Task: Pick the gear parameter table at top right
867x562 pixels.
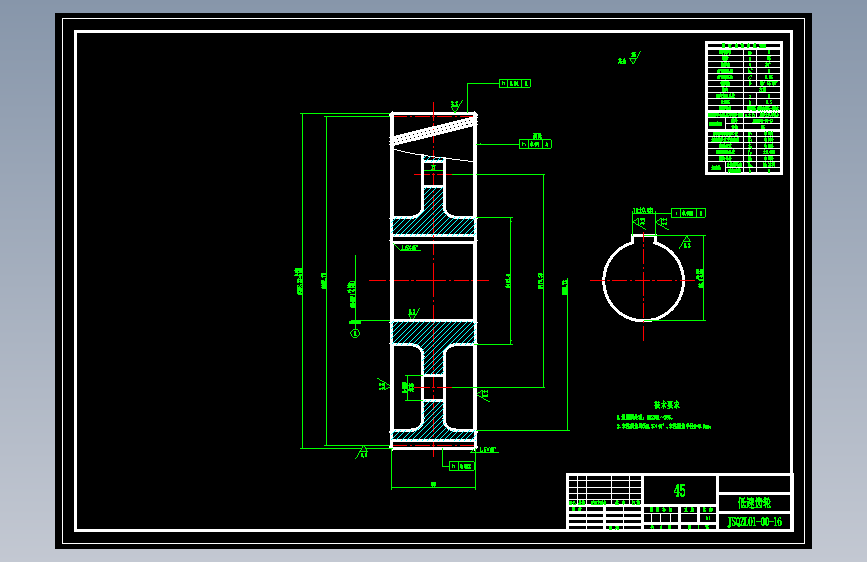Action: (x=744, y=108)
